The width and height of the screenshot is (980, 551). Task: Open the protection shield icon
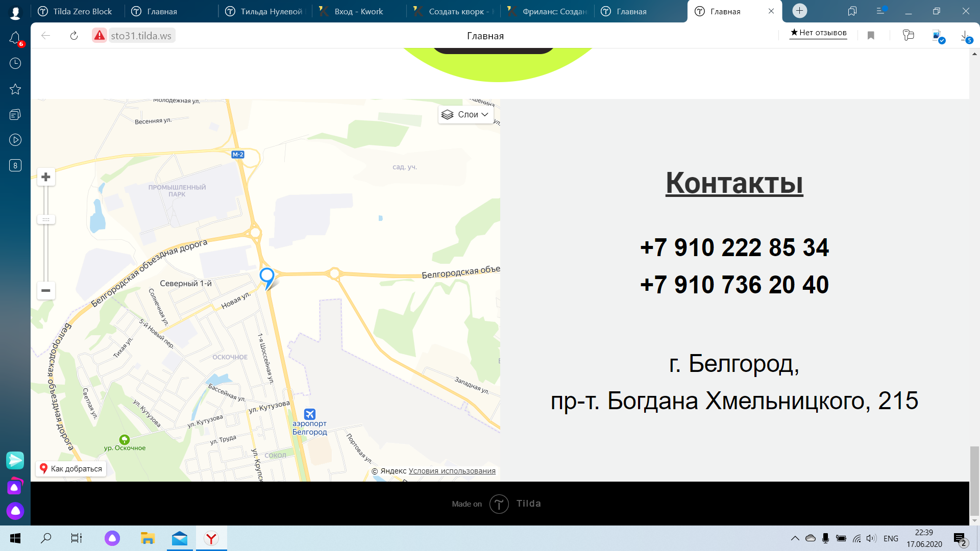pyautogui.click(x=938, y=36)
